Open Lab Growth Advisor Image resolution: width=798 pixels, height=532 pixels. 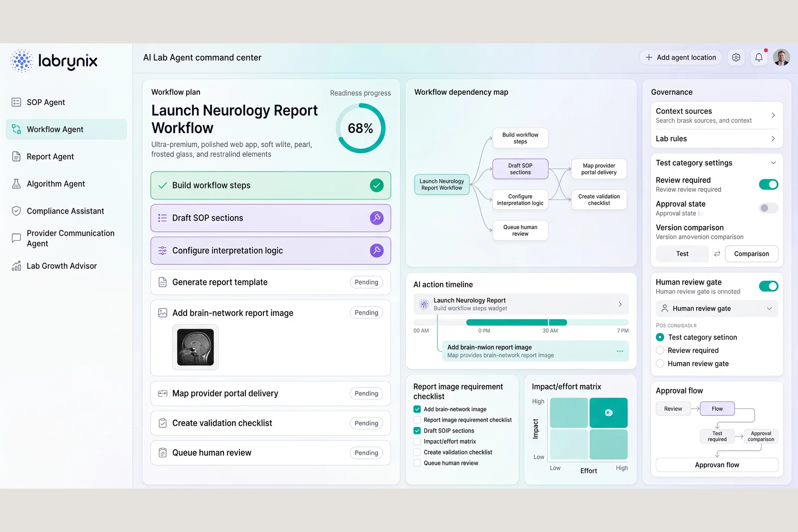(x=66, y=266)
